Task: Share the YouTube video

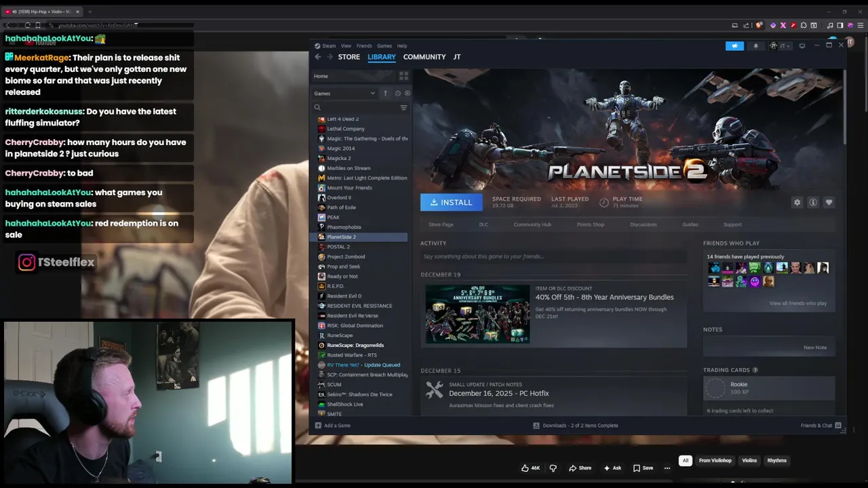Action: coord(580,468)
